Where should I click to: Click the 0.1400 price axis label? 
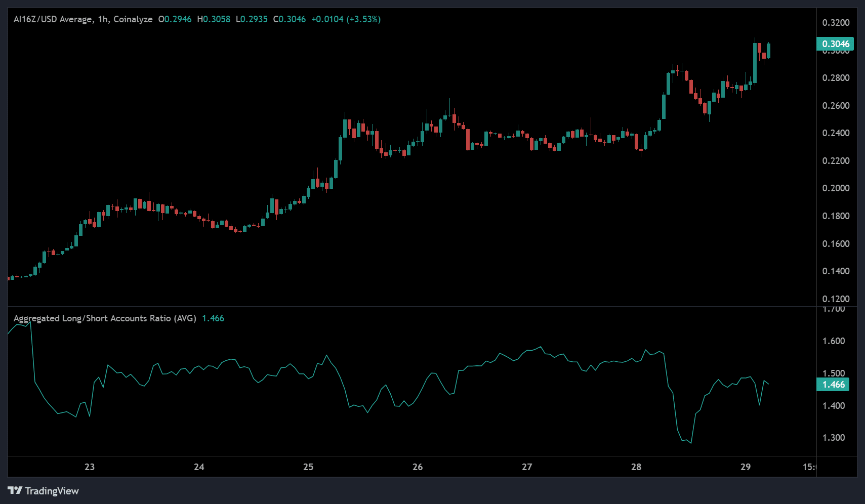(x=836, y=271)
